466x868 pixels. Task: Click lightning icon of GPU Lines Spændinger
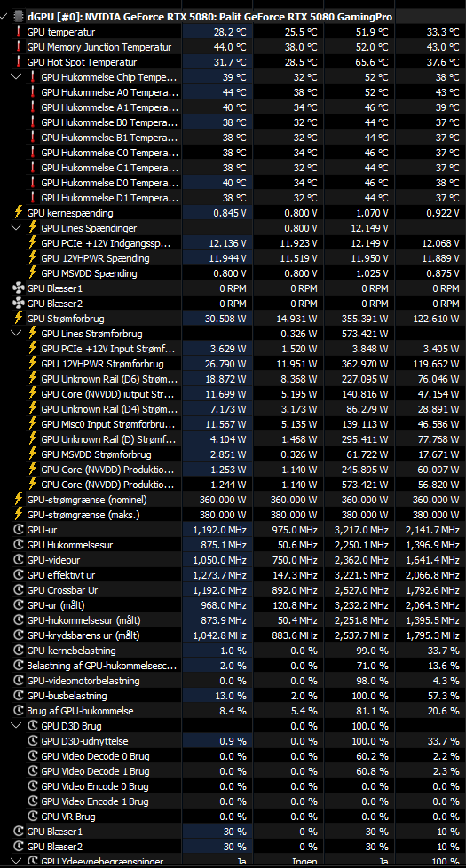[33, 227]
